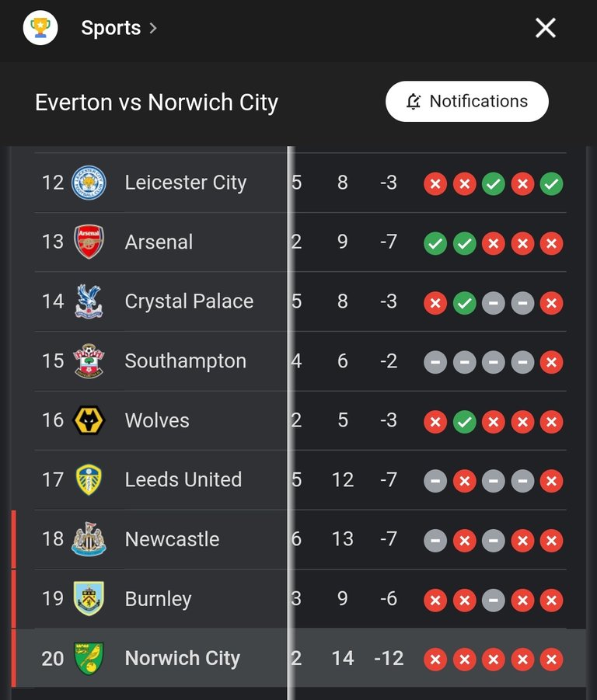Click Arsenal's first green win indicator
This screenshot has height=700, width=597.
(x=435, y=243)
